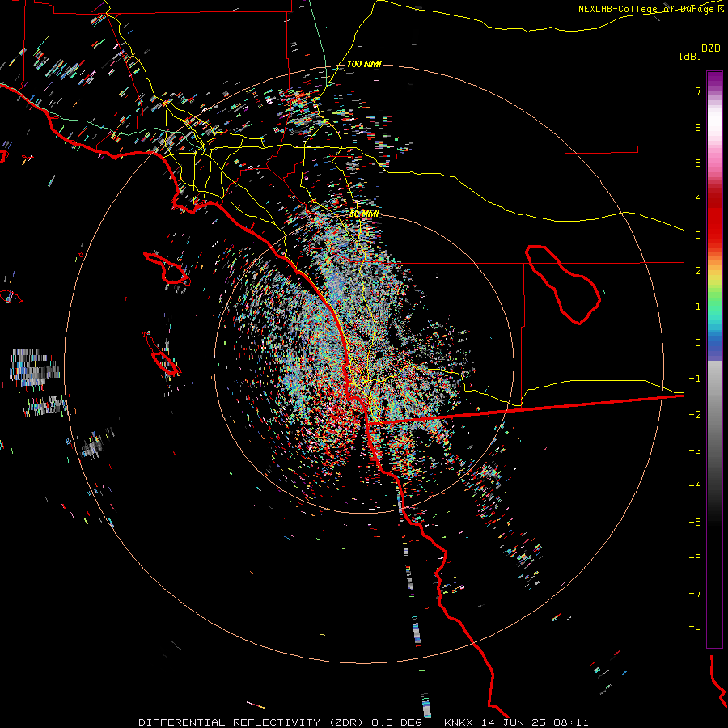Click the "100 NMI" range ring label
Viewport: 728px width, 728px height.
(x=364, y=64)
